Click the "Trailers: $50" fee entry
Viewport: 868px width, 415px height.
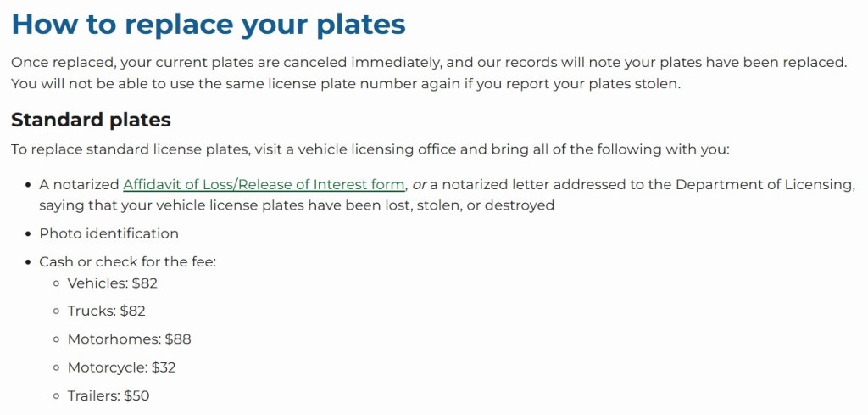tap(108, 395)
